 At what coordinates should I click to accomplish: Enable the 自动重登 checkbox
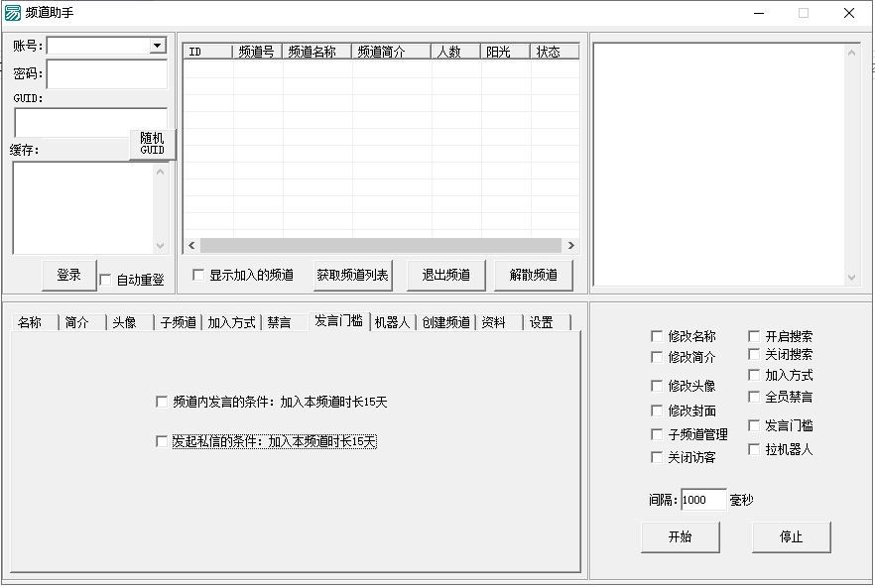pyautogui.click(x=106, y=281)
